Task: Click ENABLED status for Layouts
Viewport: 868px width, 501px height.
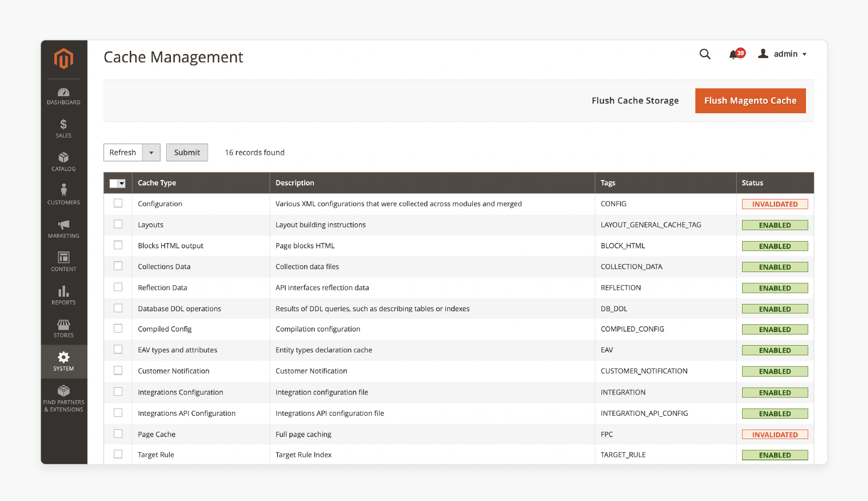Action: pyautogui.click(x=775, y=225)
